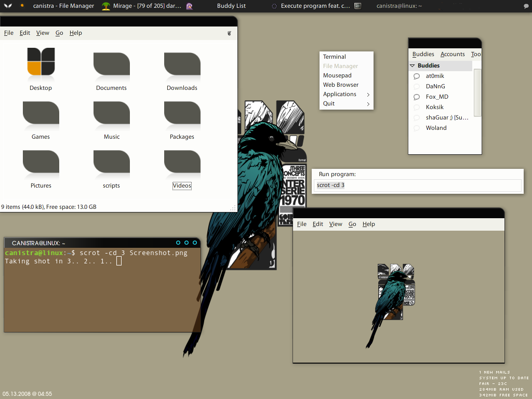Select buddy name Fox_MD
The height and width of the screenshot is (399, 532).
(437, 97)
